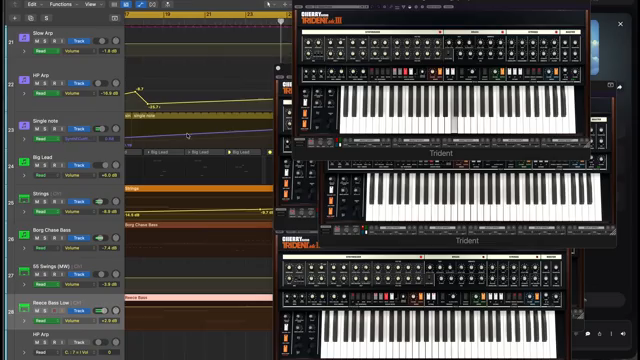Image resolution: width=640 pixels, height=360 pixels.
Task: Click the Reece Bass Low track icon
Action: point(24,307)
